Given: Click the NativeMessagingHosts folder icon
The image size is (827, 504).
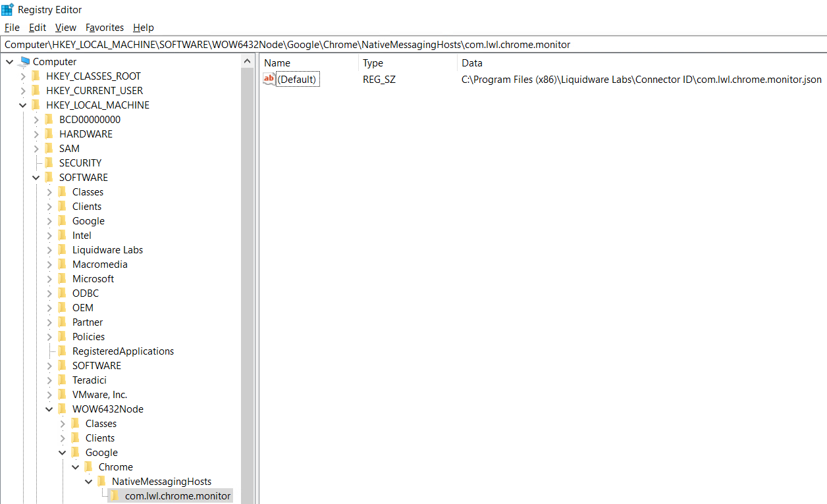Looking at the screenshot, I should (101, 481).
